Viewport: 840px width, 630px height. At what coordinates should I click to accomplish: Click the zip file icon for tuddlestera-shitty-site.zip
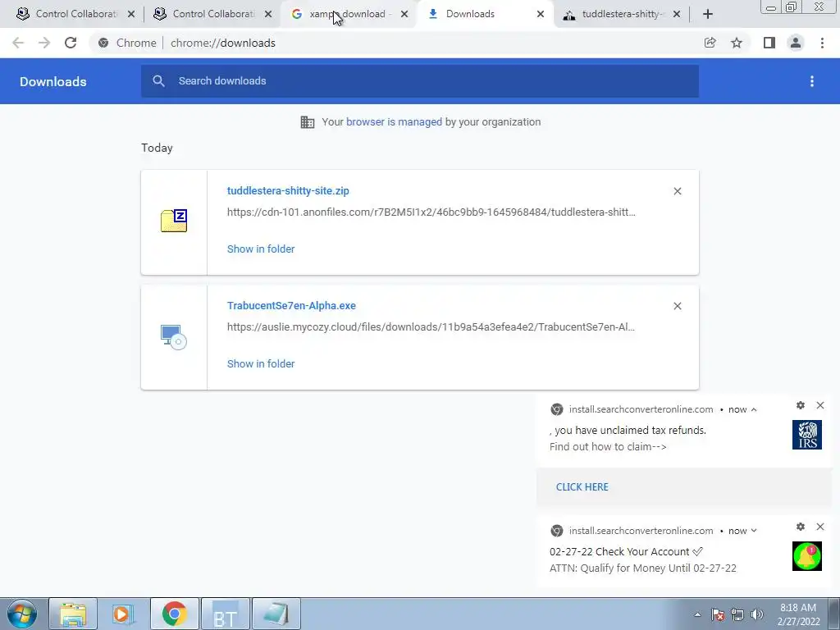[x=174, y=221]
